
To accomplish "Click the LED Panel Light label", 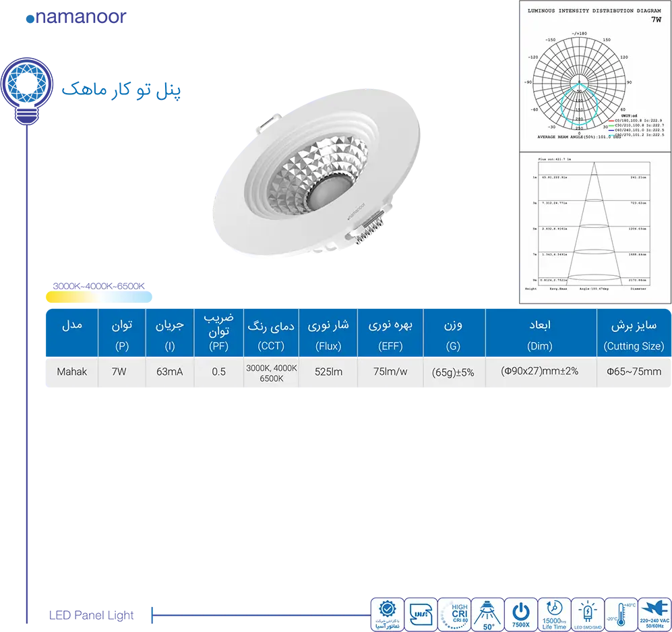I will [x=91, y=615].
